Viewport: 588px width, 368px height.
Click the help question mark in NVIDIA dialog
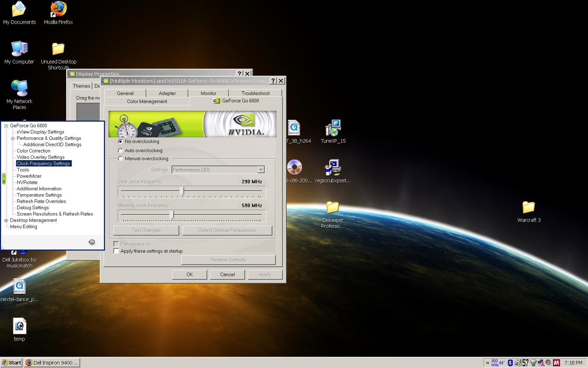pos(273,81)
